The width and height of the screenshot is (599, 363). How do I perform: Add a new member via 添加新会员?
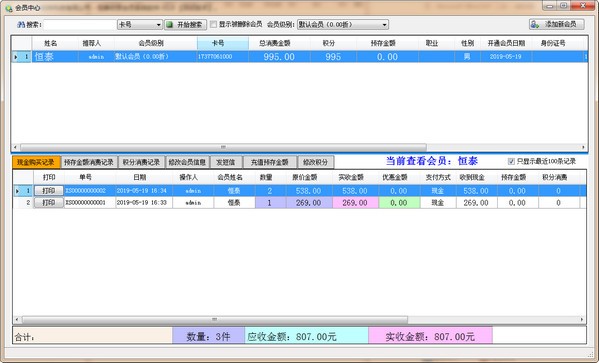point(557,24)
